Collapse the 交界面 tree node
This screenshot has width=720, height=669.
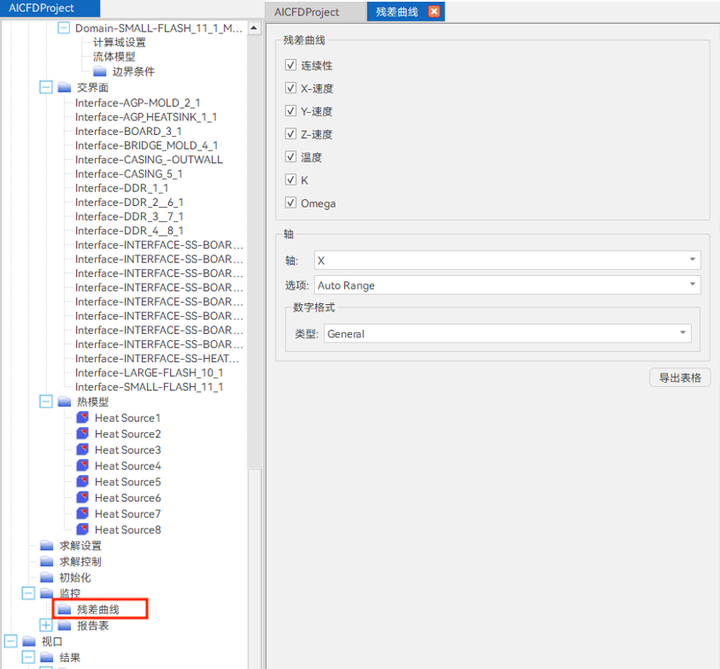click(x=46, y=87)
